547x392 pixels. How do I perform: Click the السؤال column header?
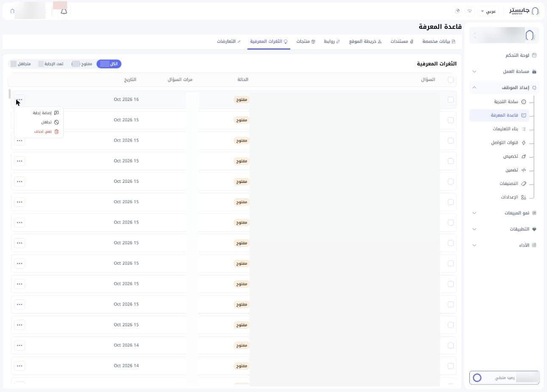point(428,80)
